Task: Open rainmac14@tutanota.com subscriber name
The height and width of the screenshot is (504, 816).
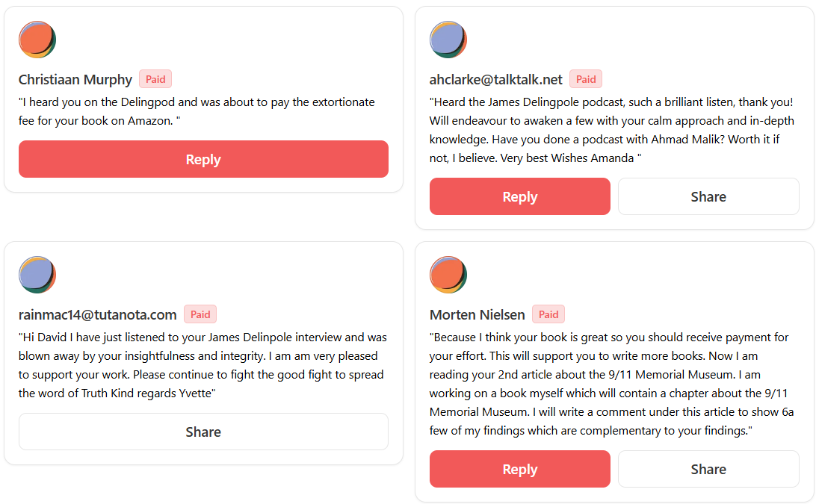Action: click(97, 315)
